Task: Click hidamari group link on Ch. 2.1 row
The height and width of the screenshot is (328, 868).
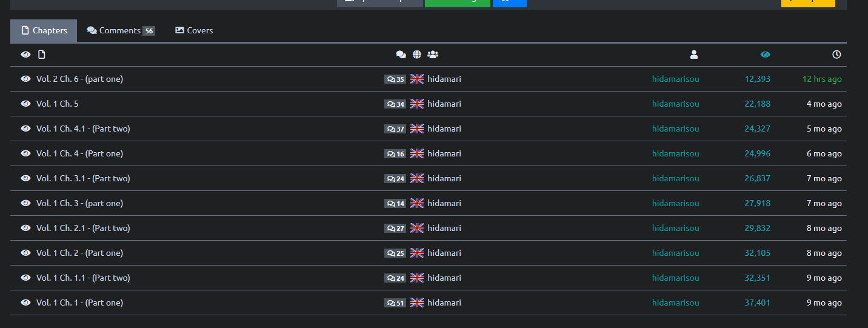Action: click(x=444, y=228)
